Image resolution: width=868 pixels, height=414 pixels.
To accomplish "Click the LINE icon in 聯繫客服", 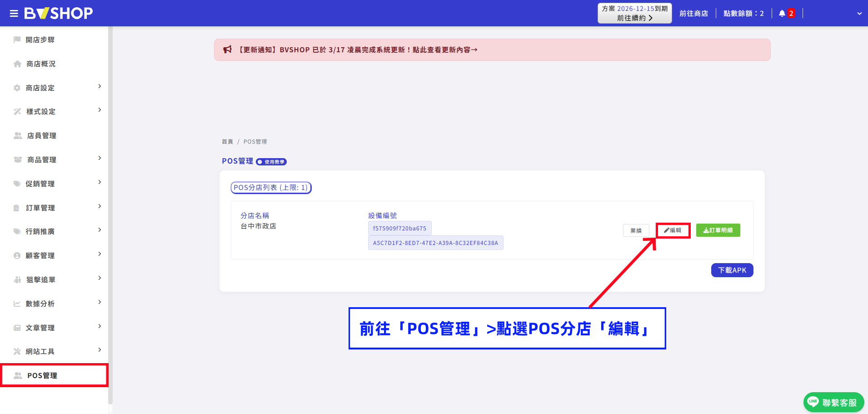I will tap(813, 402).
